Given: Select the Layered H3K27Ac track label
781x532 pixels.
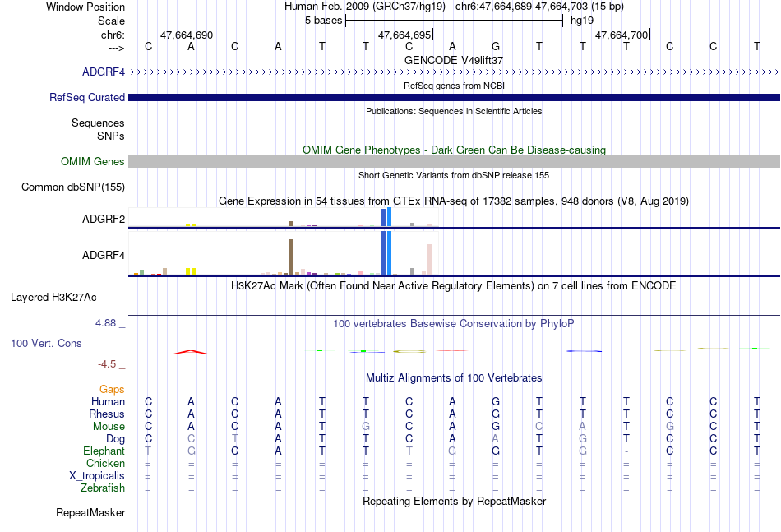Looking at the screenshot, I should coord(53,298).
